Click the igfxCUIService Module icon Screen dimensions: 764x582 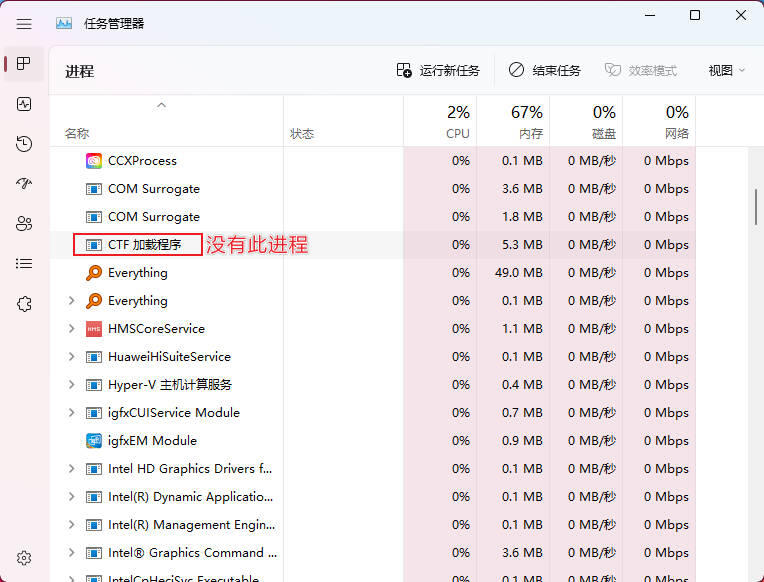(x=94, y=413)
